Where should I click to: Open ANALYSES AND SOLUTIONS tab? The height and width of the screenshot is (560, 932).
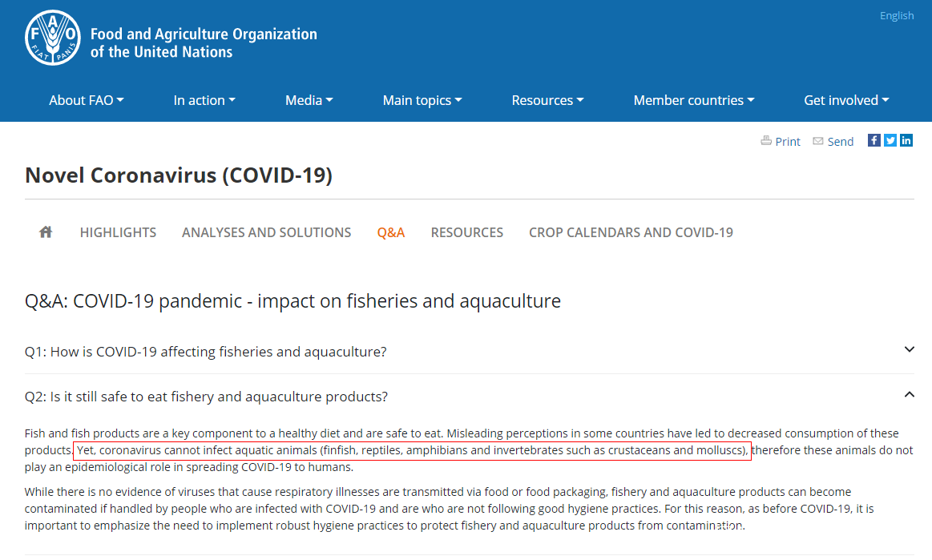click(266, 232)
